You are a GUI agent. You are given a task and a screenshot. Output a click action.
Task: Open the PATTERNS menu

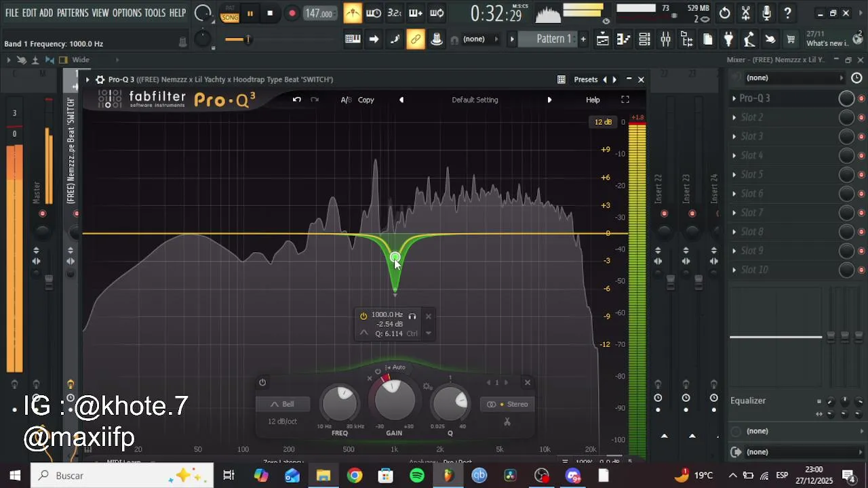point(73,13)
